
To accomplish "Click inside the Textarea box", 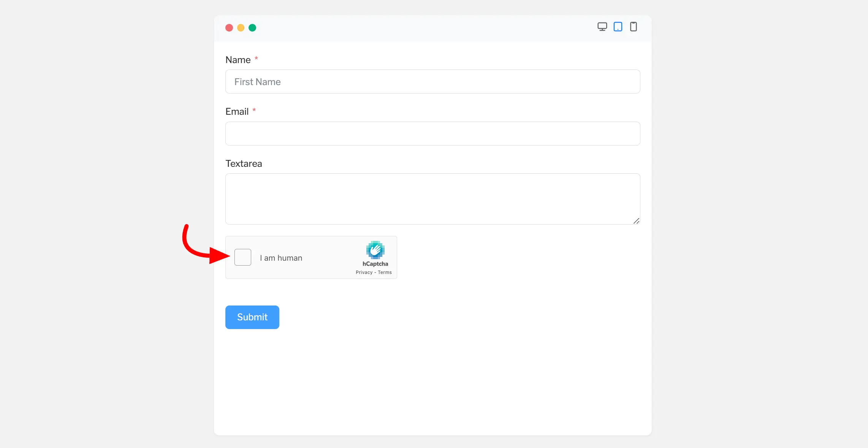I will (432, 199).
